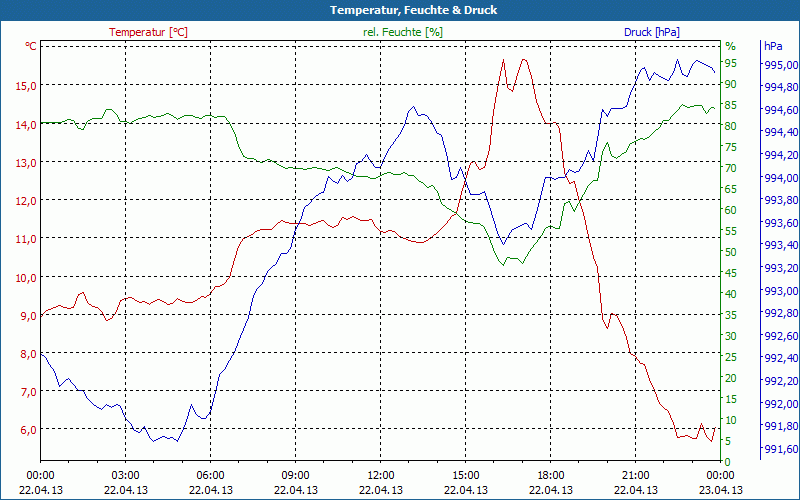Image resolution: width=800 pixels, height=500 pixels.
Task: Click the '10,0' temperature axis value
Action: coord(26,277)
